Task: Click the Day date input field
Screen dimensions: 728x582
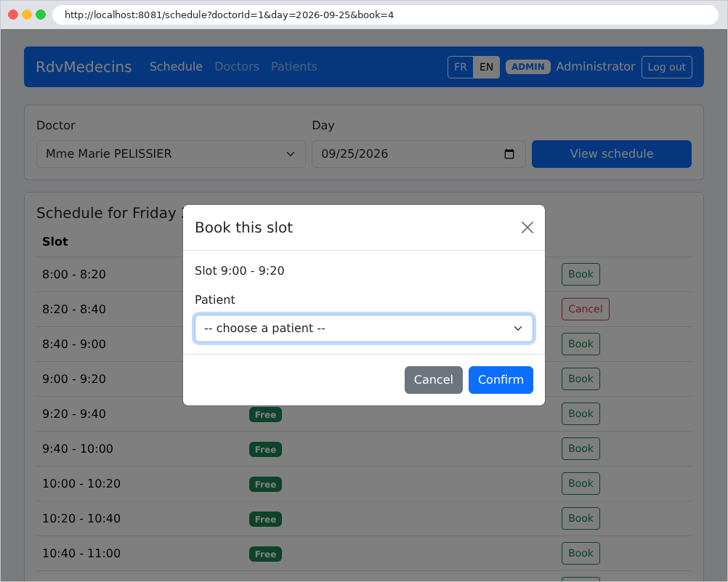Action: coord(418,154)
